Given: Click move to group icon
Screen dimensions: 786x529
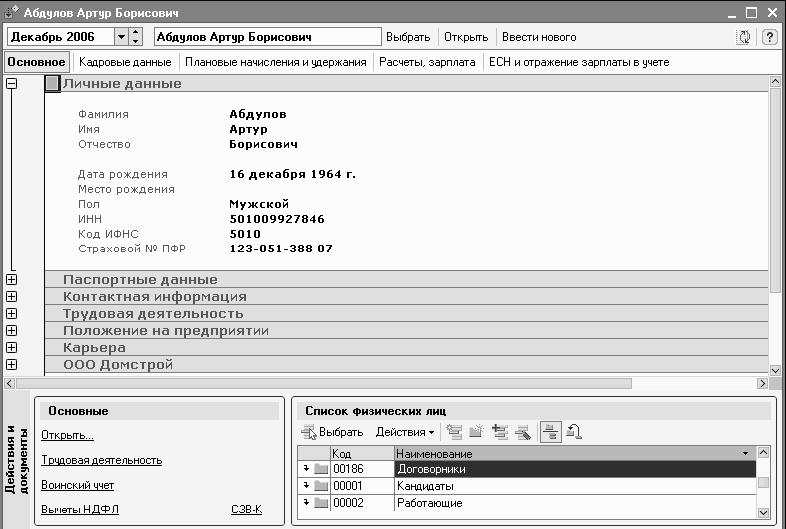Looking at the screenshot, I should pos(574,432).
